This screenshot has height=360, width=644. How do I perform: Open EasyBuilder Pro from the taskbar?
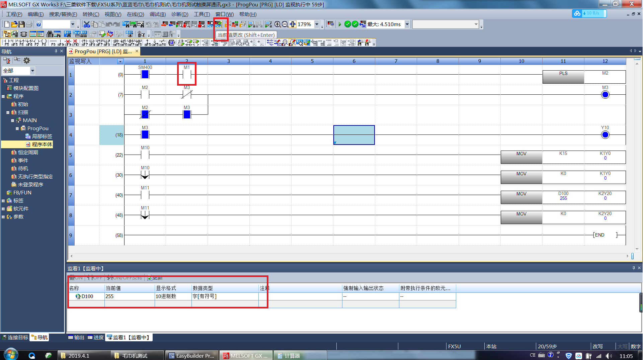(192, 356)
